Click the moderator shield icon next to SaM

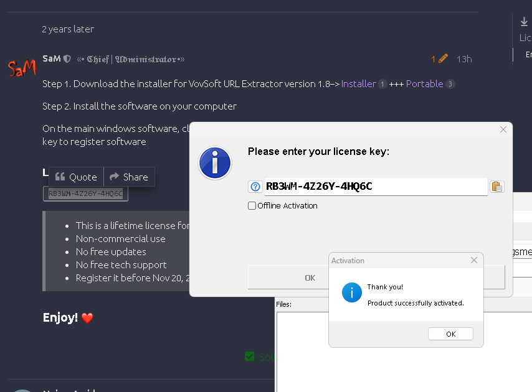(x=67, y=58)
